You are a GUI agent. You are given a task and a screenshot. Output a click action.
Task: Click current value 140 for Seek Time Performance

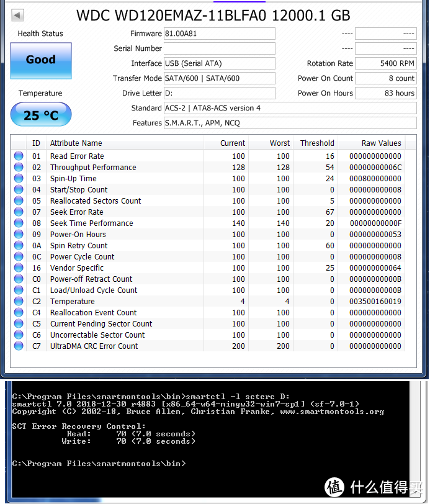pyautogui.click(x=238, y=223)
